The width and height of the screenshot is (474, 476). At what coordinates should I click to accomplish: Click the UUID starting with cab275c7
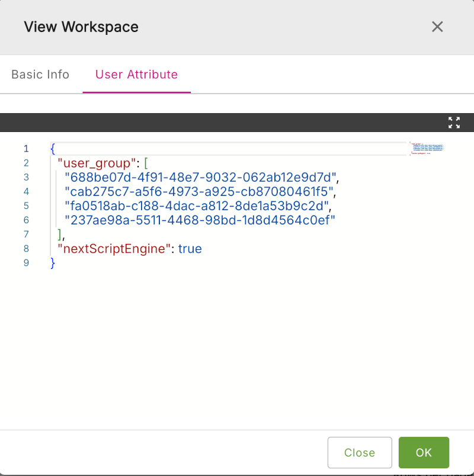click(x=199, y=191)
